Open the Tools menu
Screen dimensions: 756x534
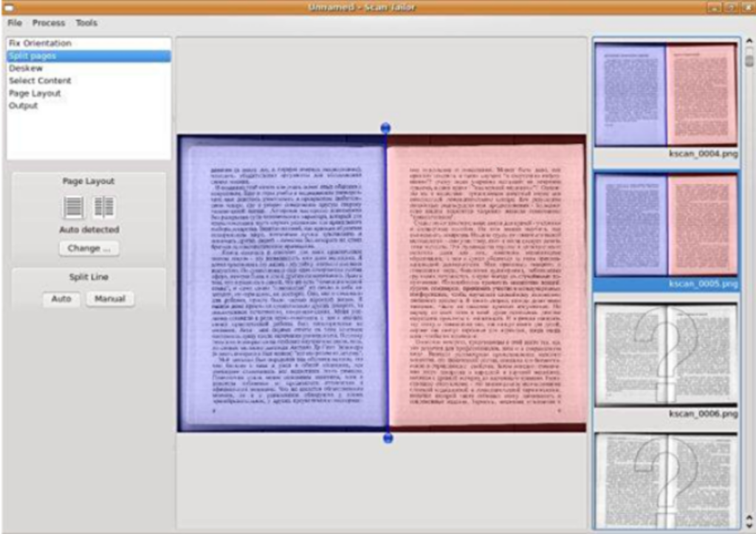point(86,23)
